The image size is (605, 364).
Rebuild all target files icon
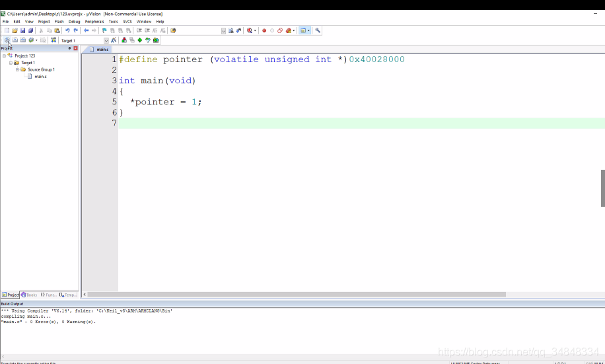(x=23, y=40)
